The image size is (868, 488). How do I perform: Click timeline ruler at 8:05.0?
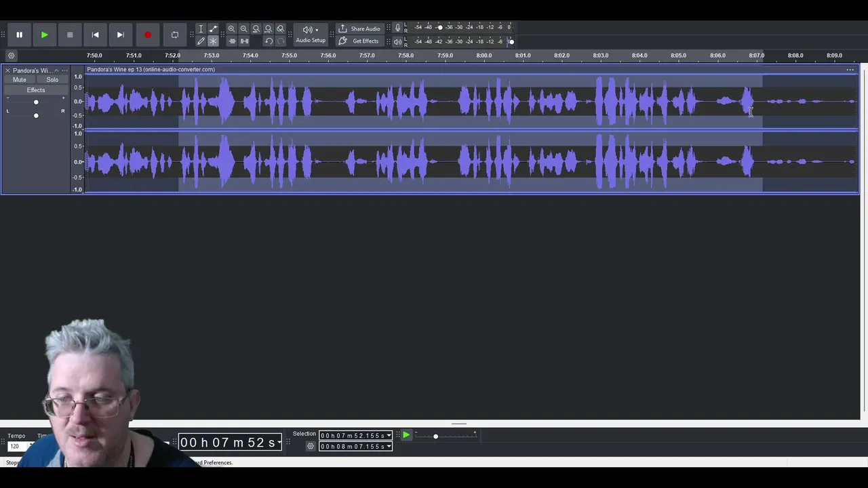tap(679, 56)
